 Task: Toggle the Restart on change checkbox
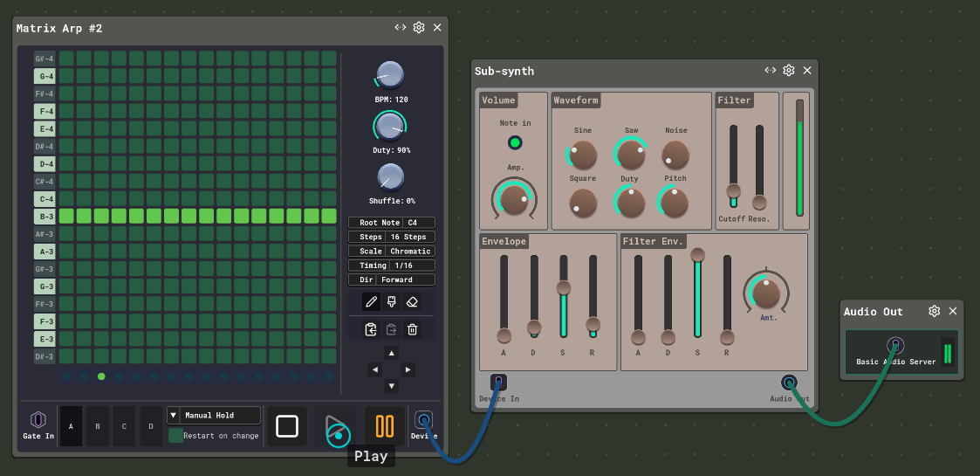176,436
